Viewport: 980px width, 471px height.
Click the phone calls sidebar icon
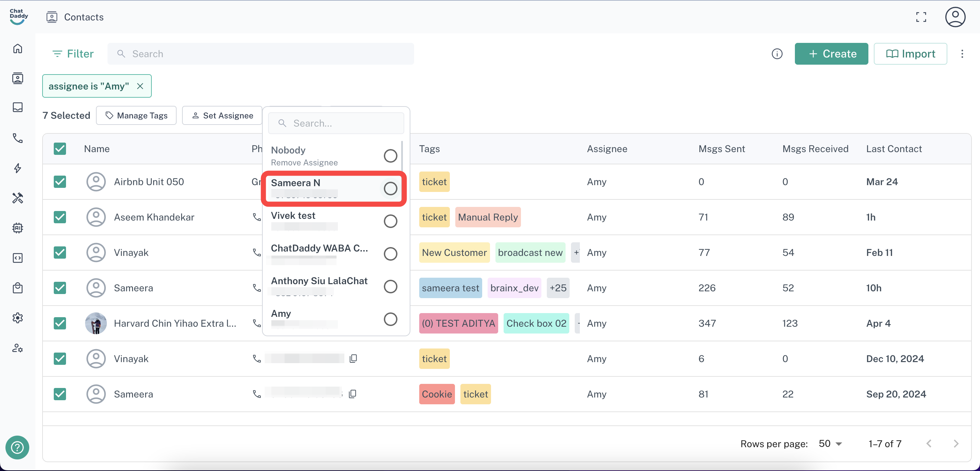[17, 138]
